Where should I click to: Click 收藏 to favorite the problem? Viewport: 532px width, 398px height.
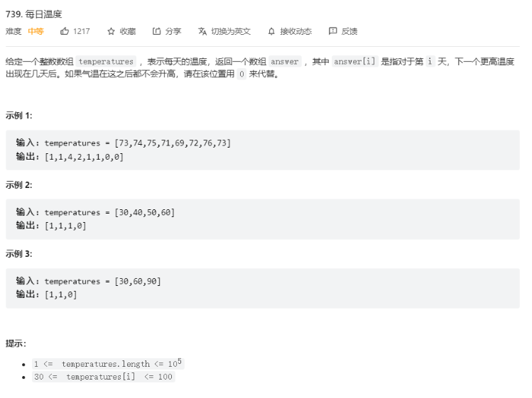click(x=128, y=31)
